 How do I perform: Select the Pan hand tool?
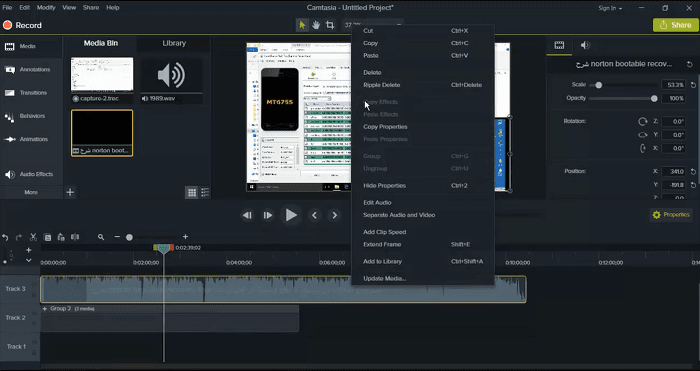click(x=316, y=25)
